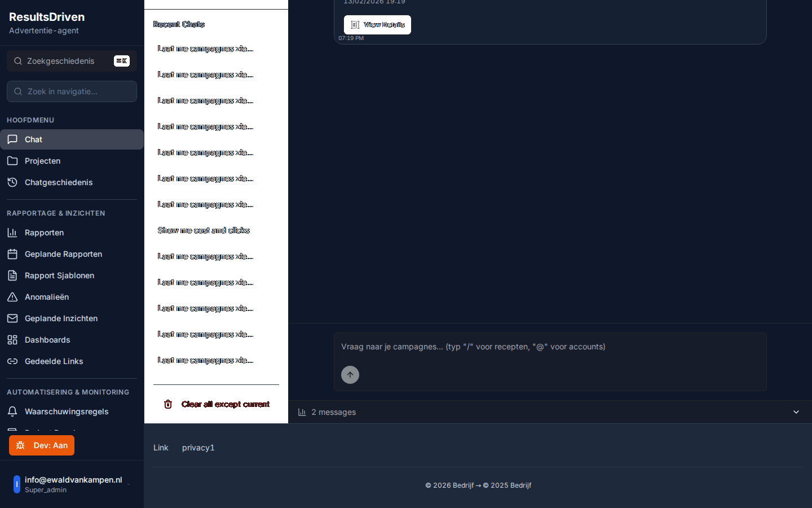Viewport: 812px width, 508px height.
Task: Select the Projecten folder icon in the sidebar
Action: pos(12,161)
